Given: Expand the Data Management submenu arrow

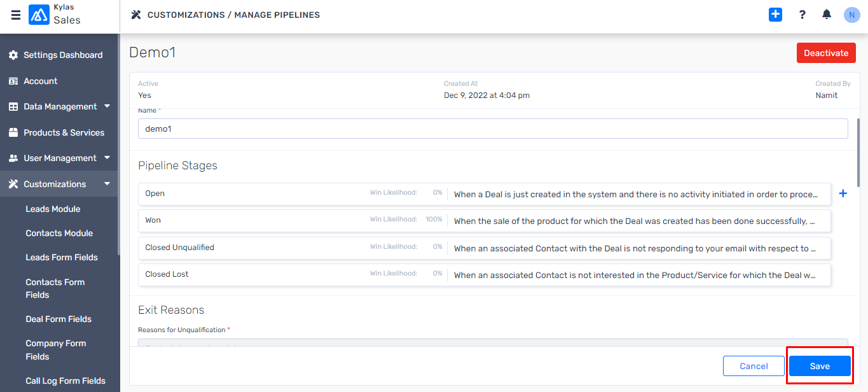Looking at the screenshot, I should (x=107, y=106).
